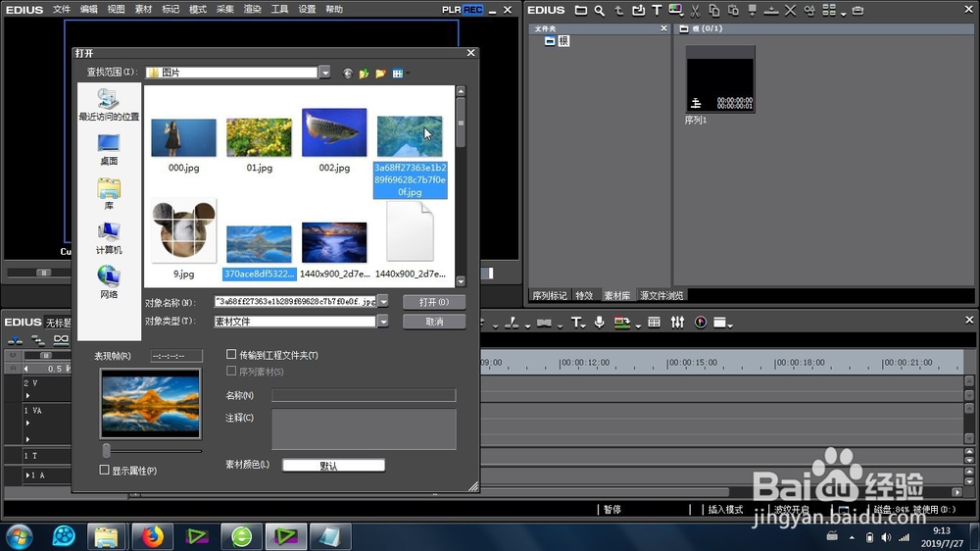Open the 文件 menu
This screenshot has height=551, width=980.
61,10
